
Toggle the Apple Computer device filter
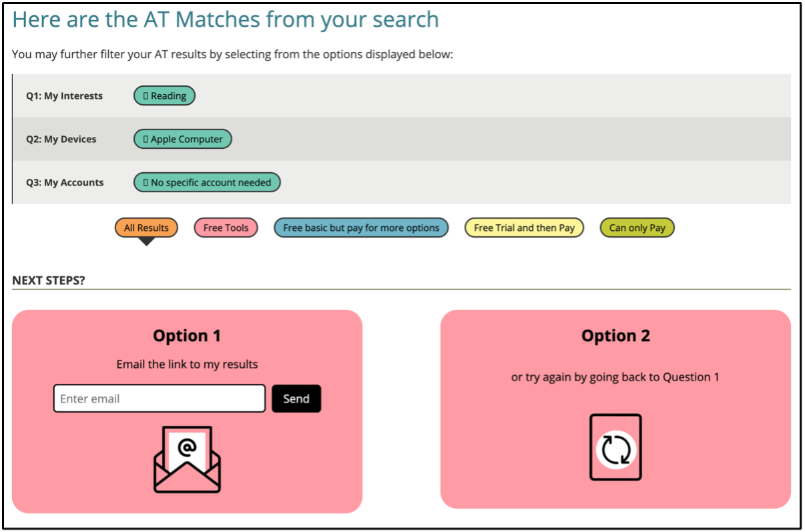(x=183, y=139)
